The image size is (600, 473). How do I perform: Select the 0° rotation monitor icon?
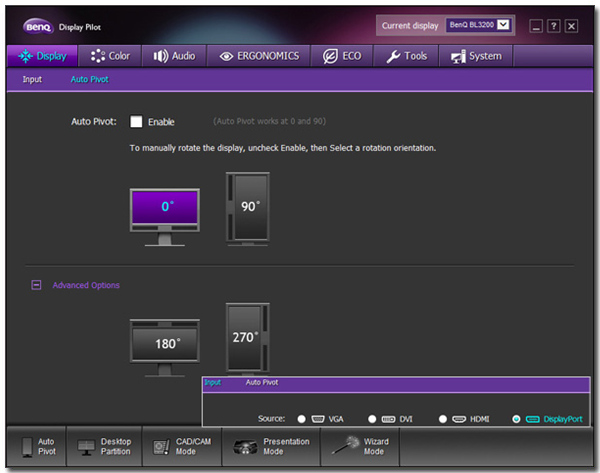click(x=165, y=210)
